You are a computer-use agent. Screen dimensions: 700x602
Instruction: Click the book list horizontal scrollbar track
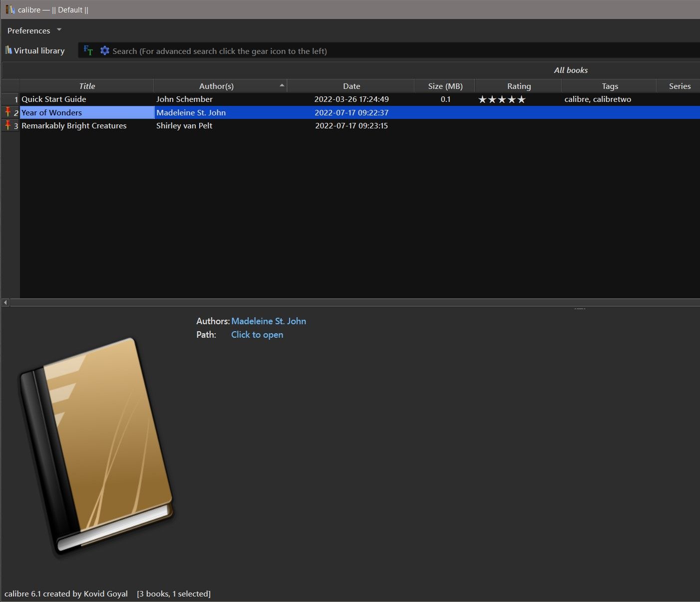click(x=354, y=302)
